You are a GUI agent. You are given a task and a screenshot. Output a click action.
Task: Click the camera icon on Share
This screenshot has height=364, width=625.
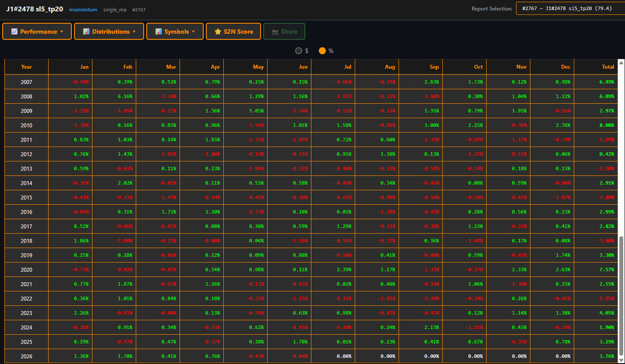pyautogui.click(x=275, y=31)
